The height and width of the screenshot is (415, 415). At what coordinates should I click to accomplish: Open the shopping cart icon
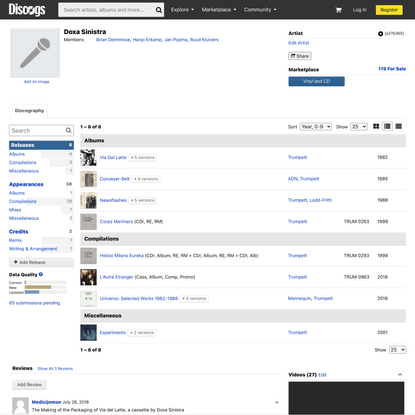pos(338,10)
